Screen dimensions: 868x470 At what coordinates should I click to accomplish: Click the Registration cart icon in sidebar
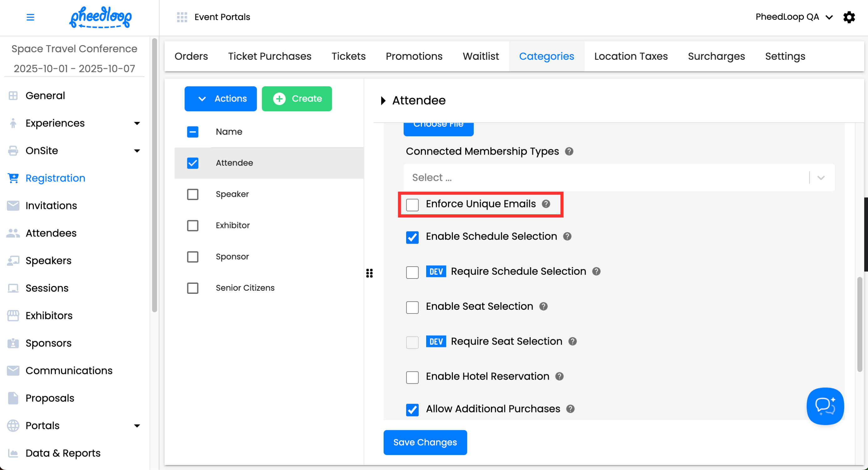[13, 178]
